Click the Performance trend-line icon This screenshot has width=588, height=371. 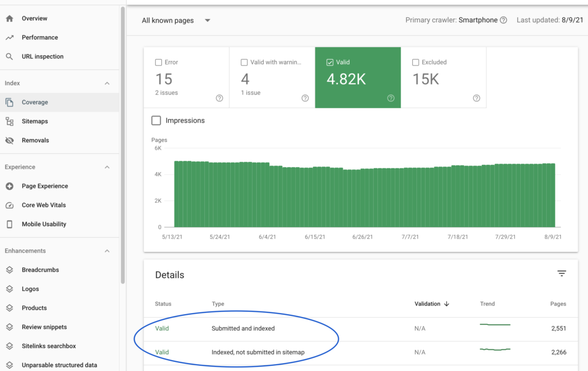click(9, 37)
